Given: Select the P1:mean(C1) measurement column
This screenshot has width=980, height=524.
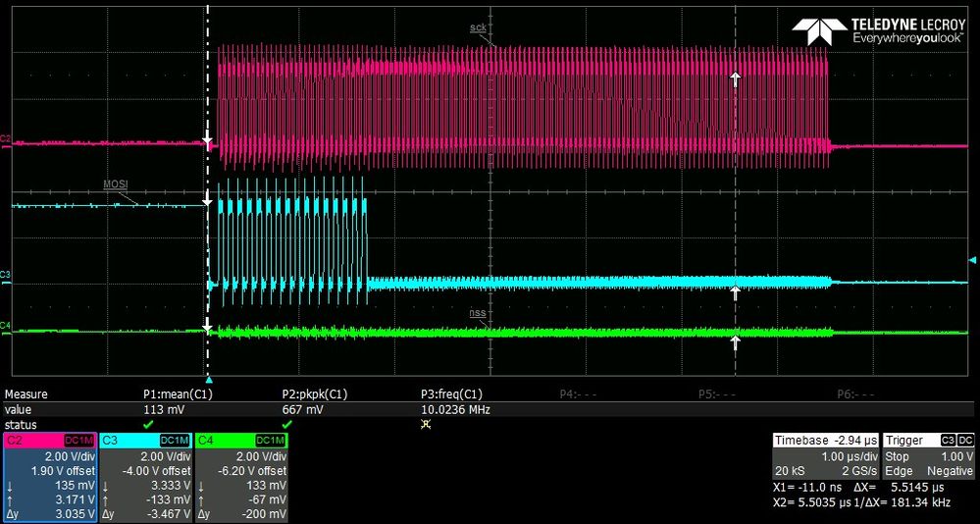Looking at the screenshot, I should coord(177,394).
